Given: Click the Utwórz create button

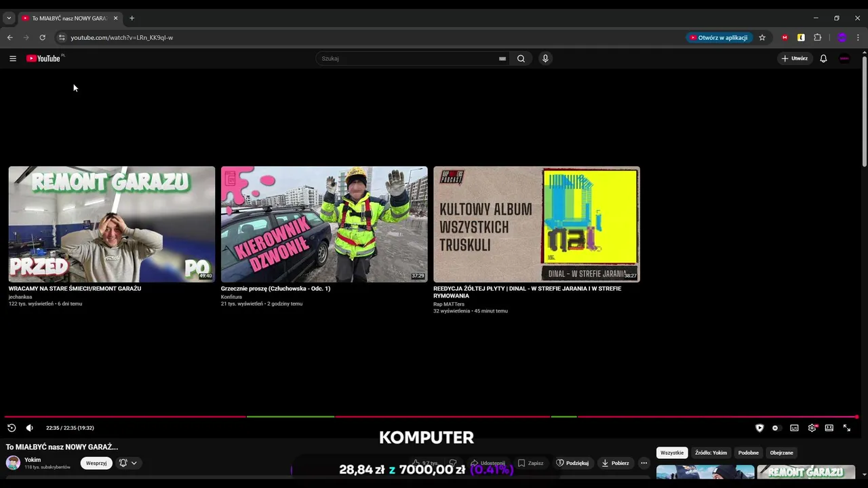Looking at the screenshot, I should 794,58.
